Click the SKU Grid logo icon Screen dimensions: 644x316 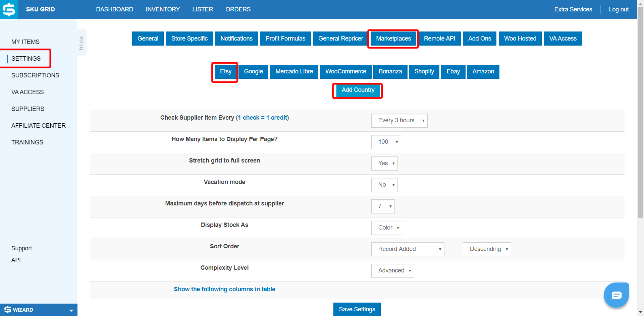tap(9, 9)
